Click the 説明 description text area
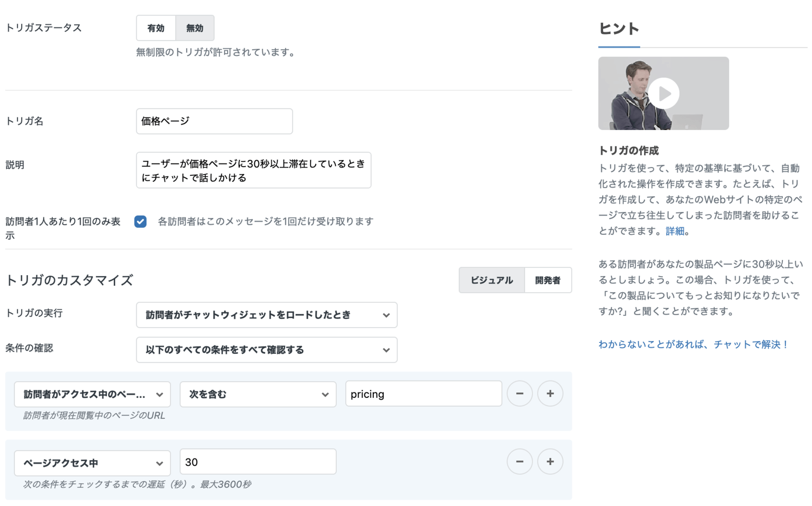The height and width of the screenshot is (506, 812). pyautogui.click(x=253, y=170)
